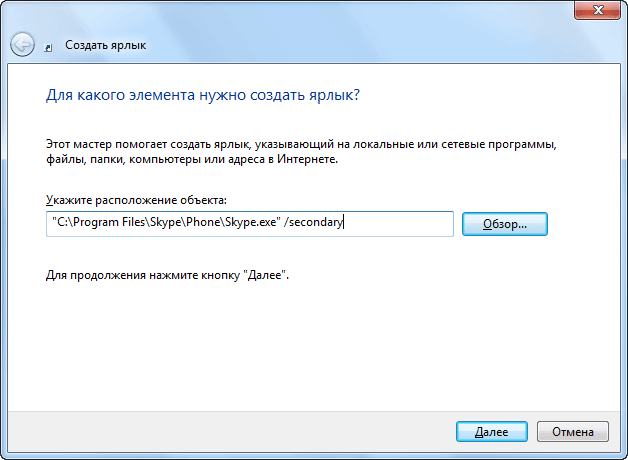Image resolution: width=628 pixels, height=460 pixels.
Task: Click the Обзор... browse button
Action: pyautogui.click(x=508, y=224)
